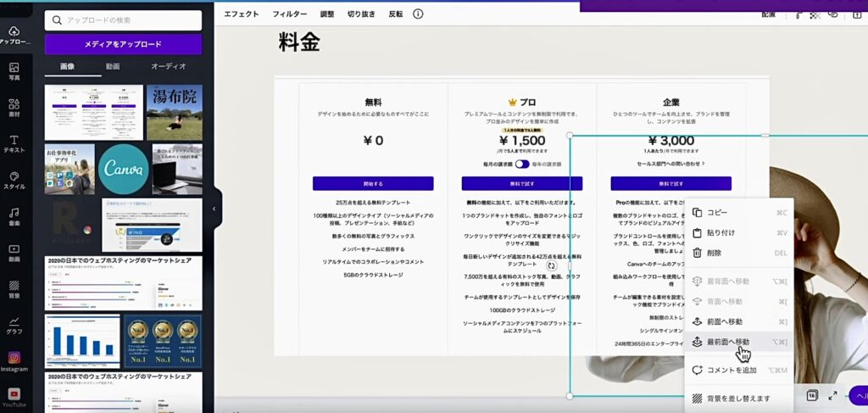The image size is (868, 413).
Task: Click the top-left resize handle of selected image
Action: pos(570,135)
